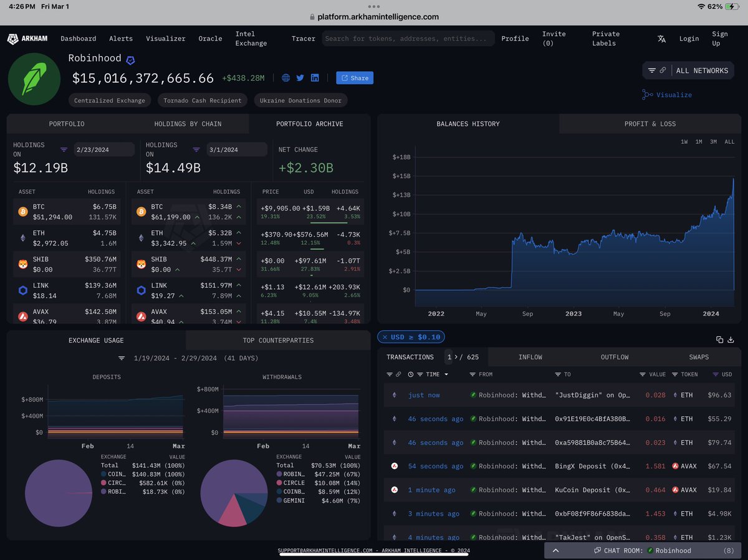Open the 2/23/2024 holdings date picker

pos(104,149)
